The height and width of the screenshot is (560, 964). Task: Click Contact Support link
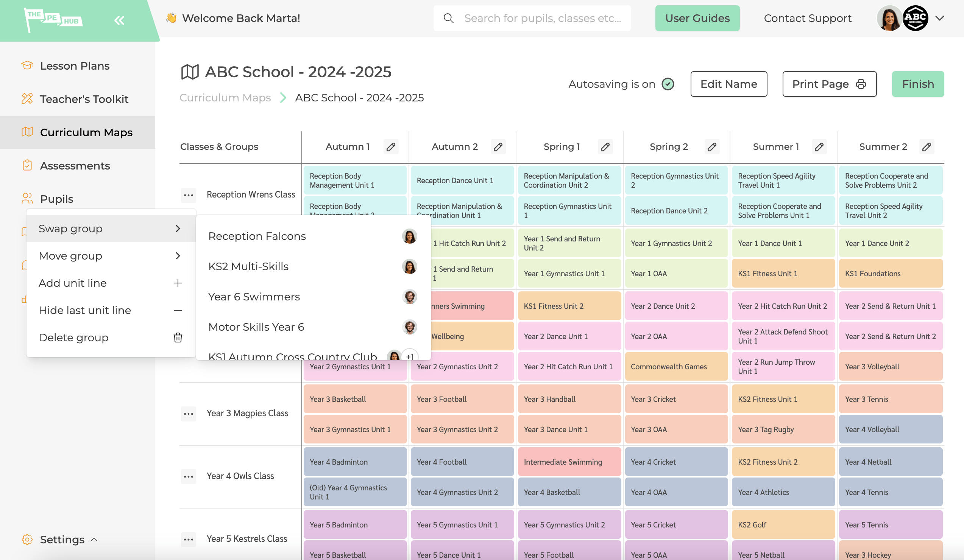807,18
